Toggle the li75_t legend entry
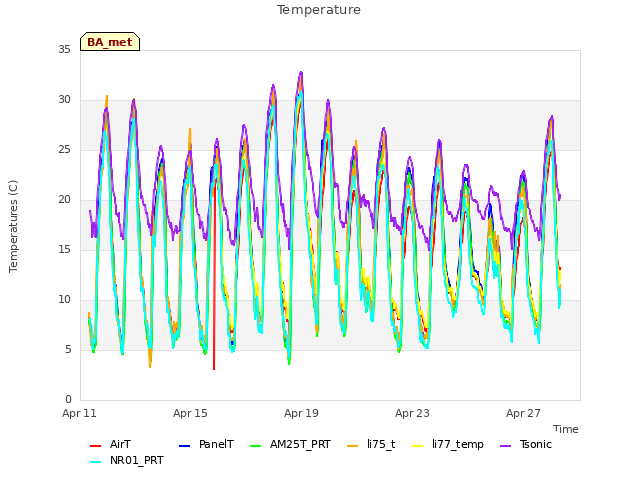Screen dimensions: 640x480 (371, 444)
